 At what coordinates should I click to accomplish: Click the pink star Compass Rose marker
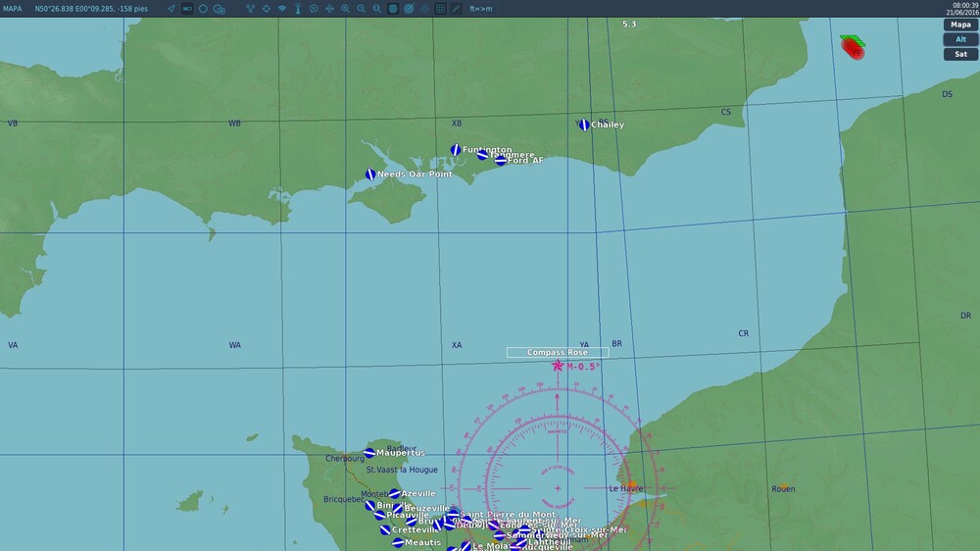[x=558, y=366]
